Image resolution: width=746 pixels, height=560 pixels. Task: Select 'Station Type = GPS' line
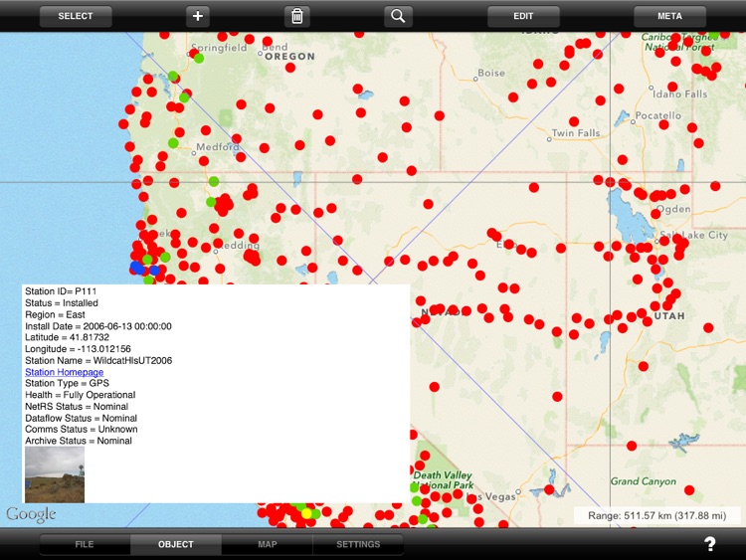[x=67, y=383]
